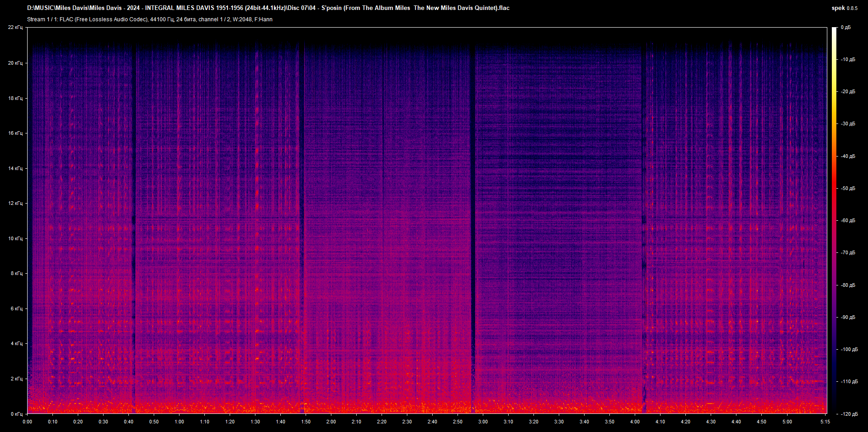Click the '2:50' time axis label
The height and width of the screenshot is (432, 868).
pos(458,422)
